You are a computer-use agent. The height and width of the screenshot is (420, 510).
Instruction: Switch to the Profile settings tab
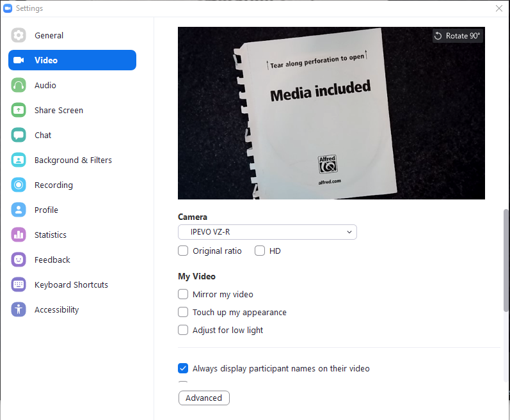[46, 210]
